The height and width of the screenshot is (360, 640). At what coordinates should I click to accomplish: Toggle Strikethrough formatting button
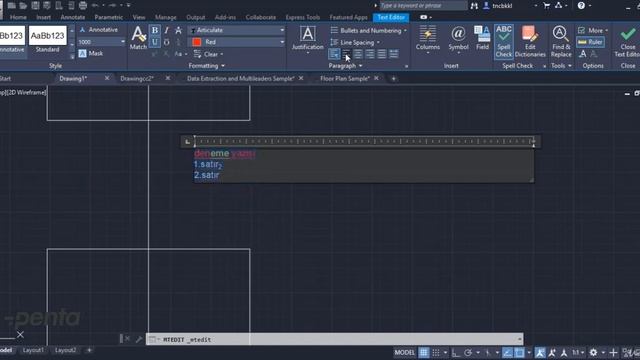tap(178, 30)
